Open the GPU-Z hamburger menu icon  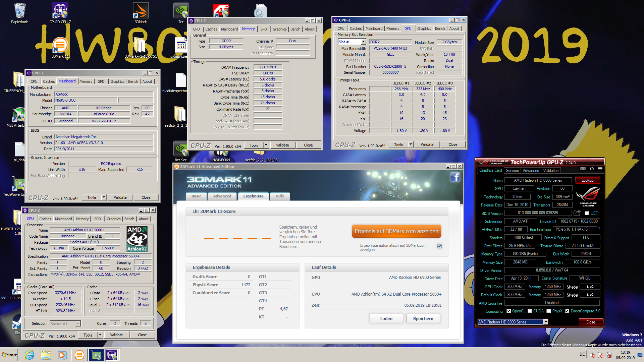(x=600, y=169)
